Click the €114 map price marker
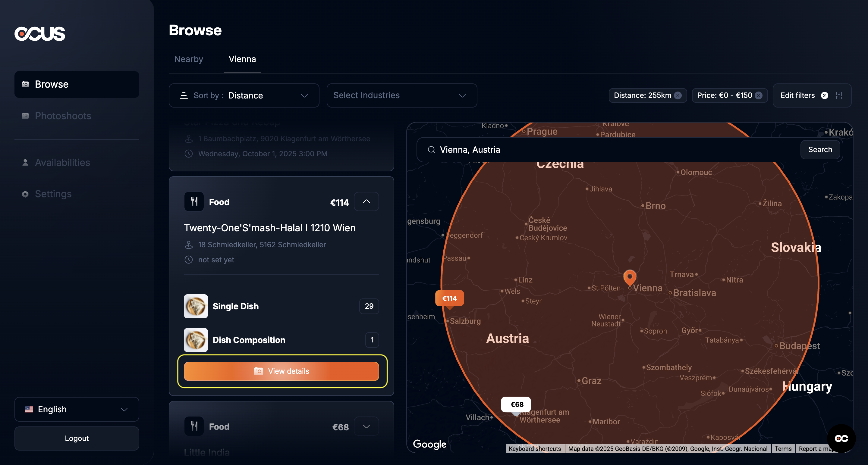 (449, 298)
